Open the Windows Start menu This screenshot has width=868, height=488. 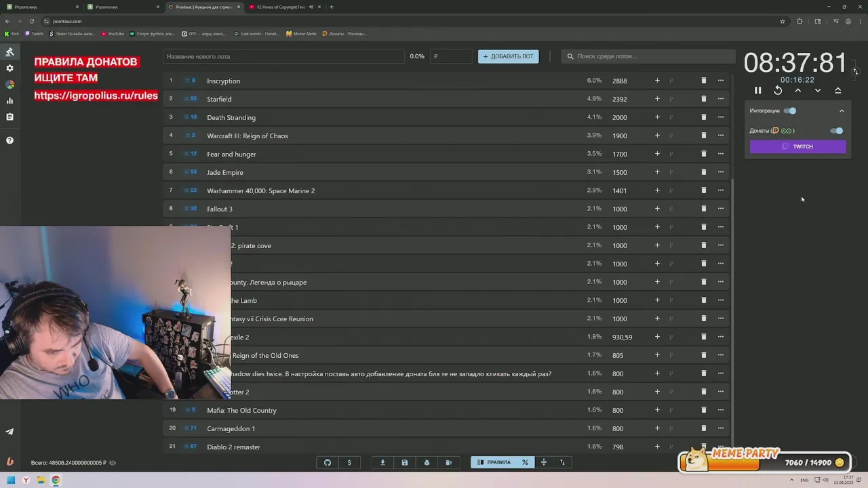pos(11,480)
